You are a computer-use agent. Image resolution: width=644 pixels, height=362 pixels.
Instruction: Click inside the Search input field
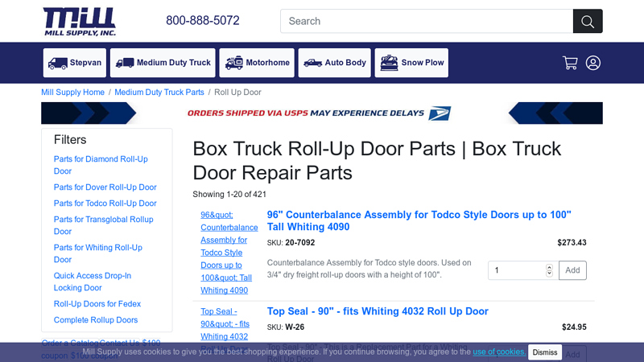[427, 21]
